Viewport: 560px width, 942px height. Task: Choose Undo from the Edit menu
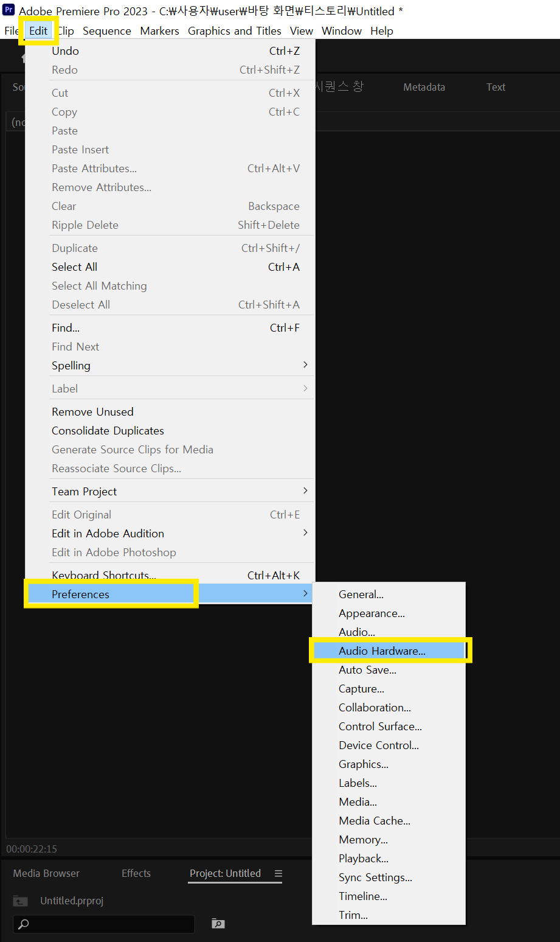170,51
